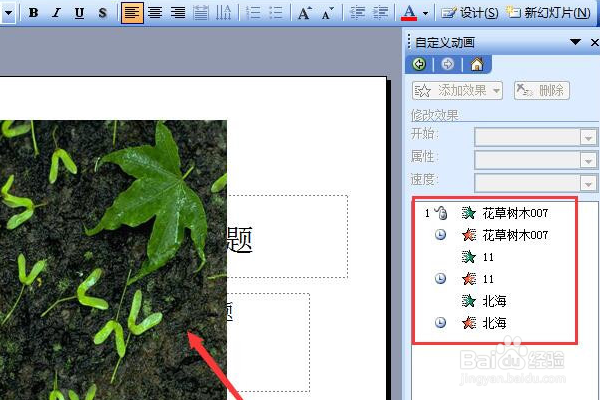Click the 修改效果 heading
Viewport: 600px width, 400px height.
pyautogui.click(x=435, y=115)
